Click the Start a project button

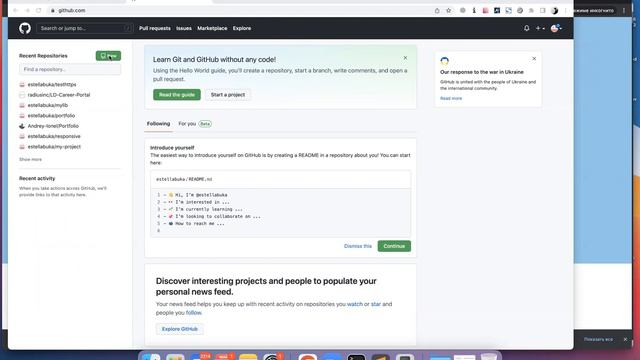pos(228,95)
